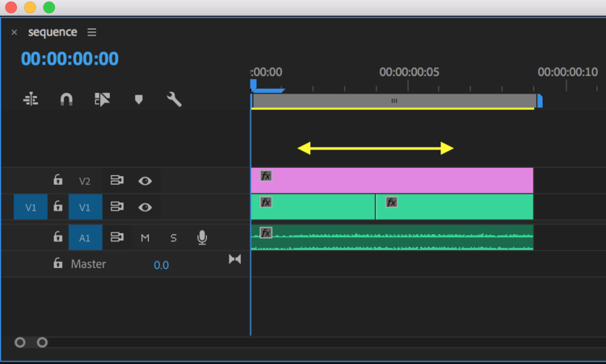Click the Linked Selection icon
Image resolution: width=606 pixels, height=364 pixels.
click(x=102, y=99)
